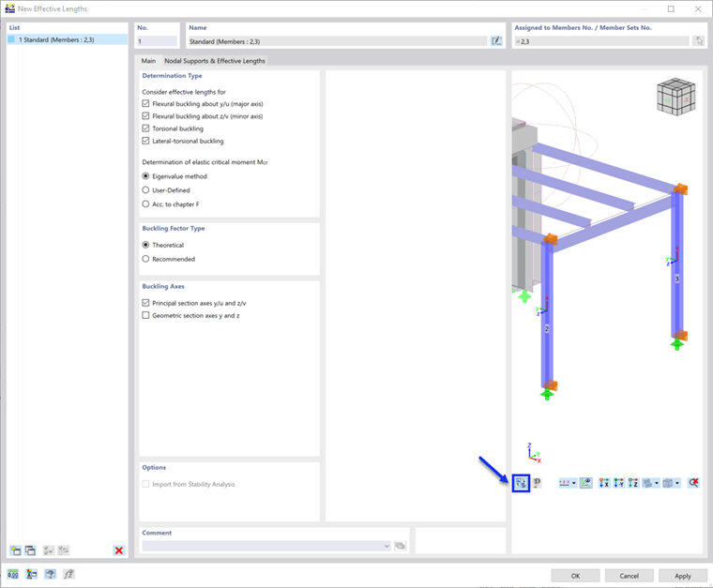Click the invert selection icon
This screenshot has width=713, height=588.
63,550
